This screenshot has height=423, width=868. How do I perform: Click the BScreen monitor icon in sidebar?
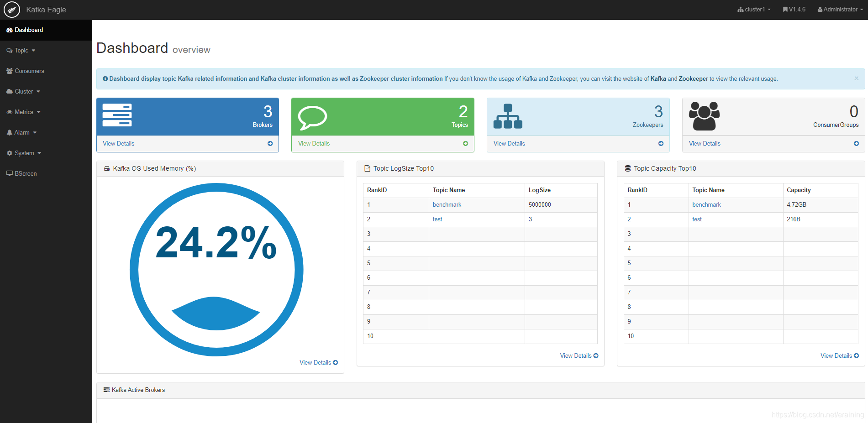click(10, 174)
